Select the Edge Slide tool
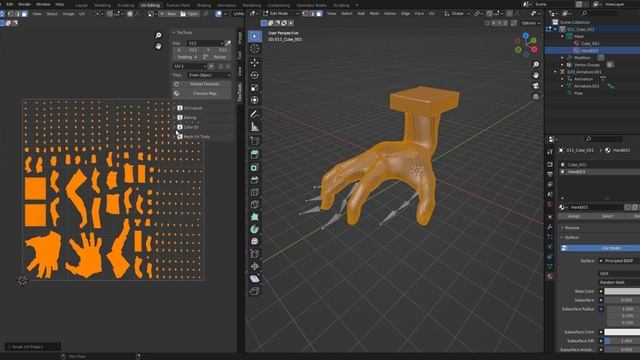 coord(255,254)
